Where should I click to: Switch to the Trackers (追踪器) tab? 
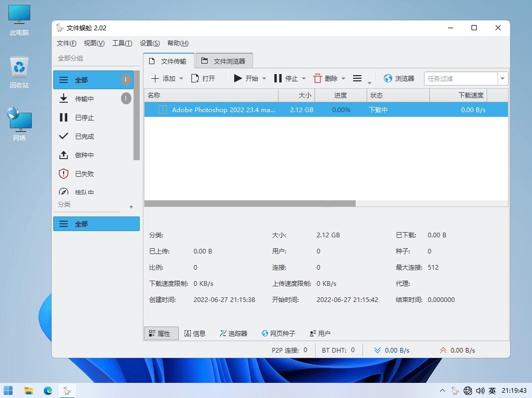coord(233,333)
